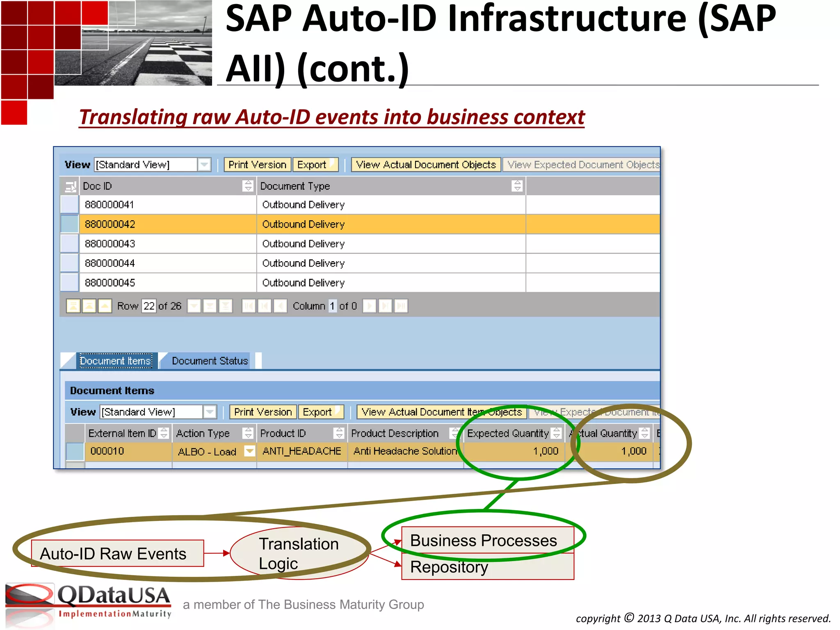The width and height of the screenshot is (840, 630).
Task: Select row marker for 880000044
Action: [x=70, y=263]
